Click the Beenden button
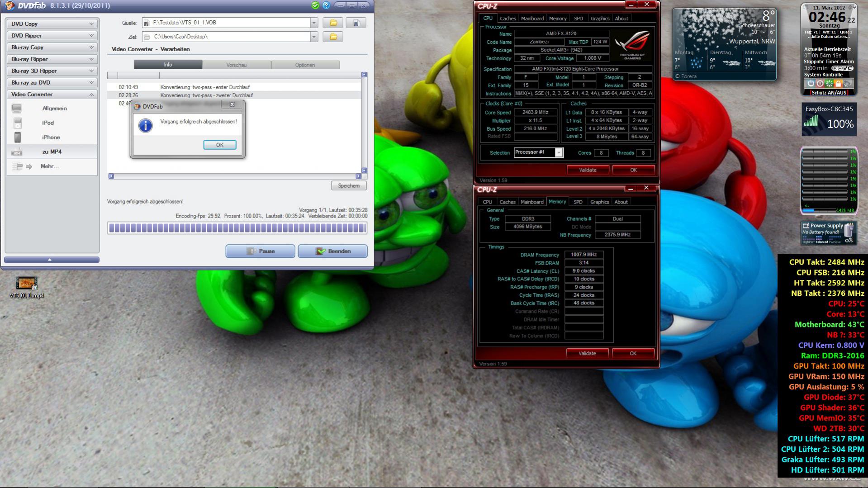The image size is (868, 488). [333, 251]
